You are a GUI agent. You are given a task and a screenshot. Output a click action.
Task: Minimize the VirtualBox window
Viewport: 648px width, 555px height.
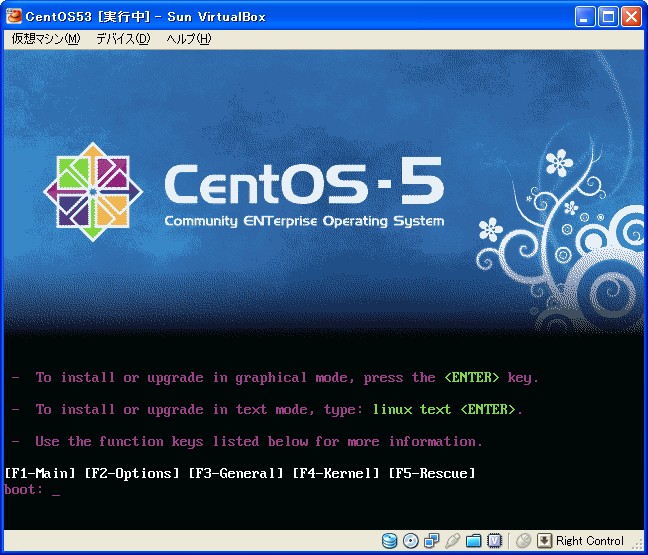tap(585, 17)
